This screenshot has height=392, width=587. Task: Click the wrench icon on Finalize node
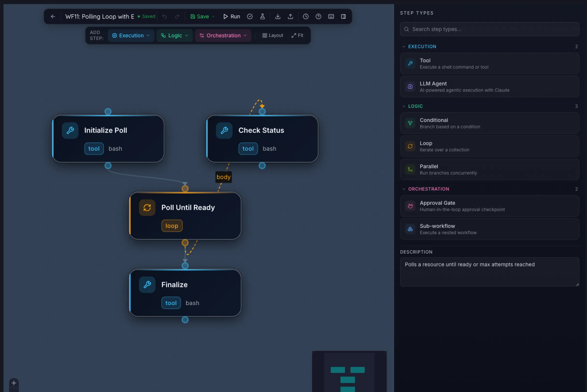point(147,285)
